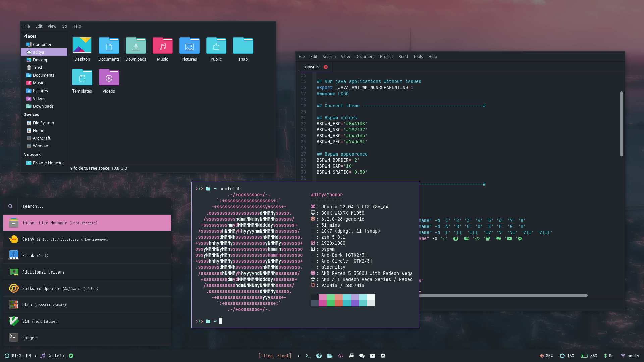Toggle music playback button beside Grateful

coord(71,356)
